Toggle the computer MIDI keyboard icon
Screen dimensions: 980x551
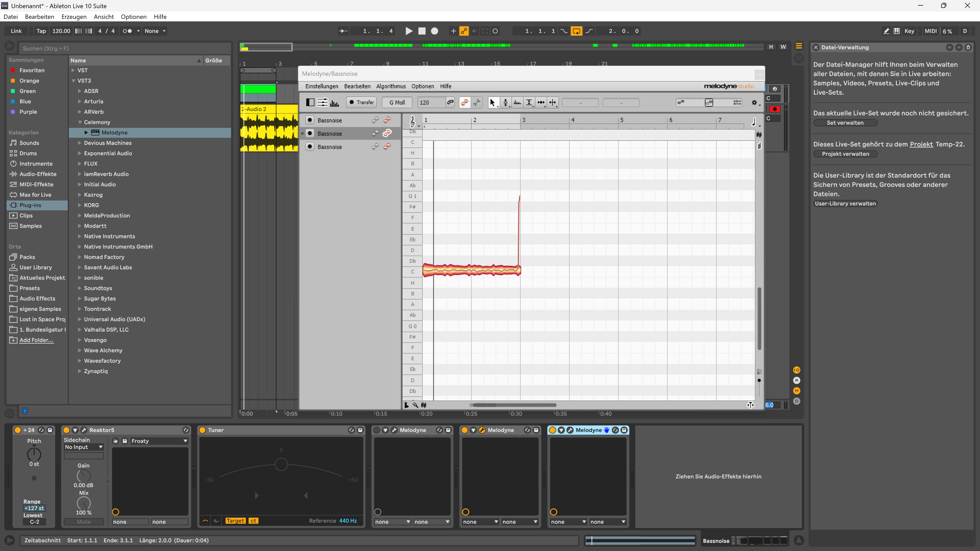click(897, 31)
